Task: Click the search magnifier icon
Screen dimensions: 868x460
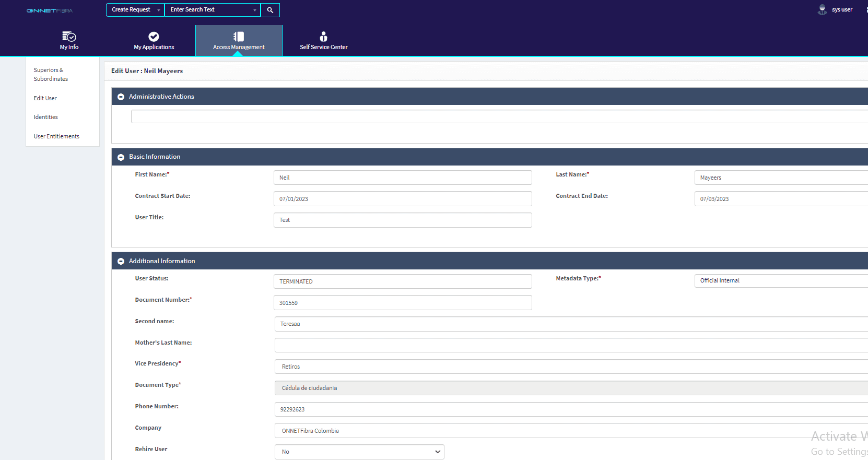Action: tap(270, 10)
